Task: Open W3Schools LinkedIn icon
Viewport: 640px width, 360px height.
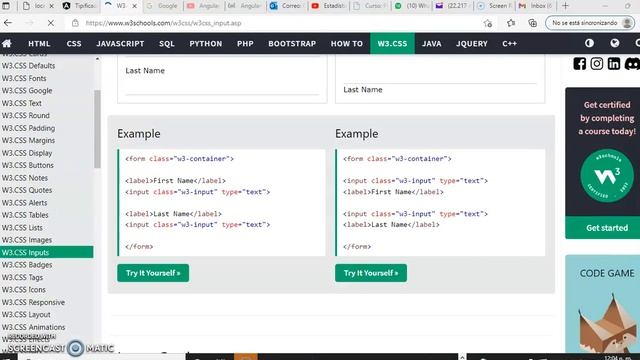Action: pos(614,64)
